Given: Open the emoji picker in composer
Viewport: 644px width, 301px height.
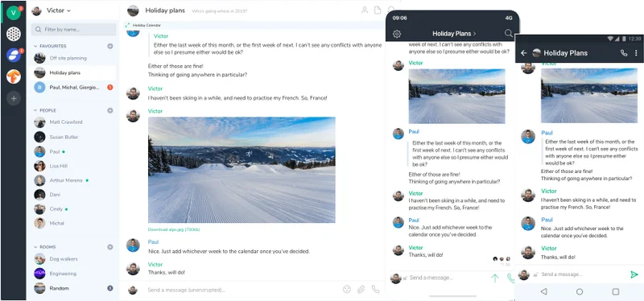Looking at the screenshot, I should point(347,290).
